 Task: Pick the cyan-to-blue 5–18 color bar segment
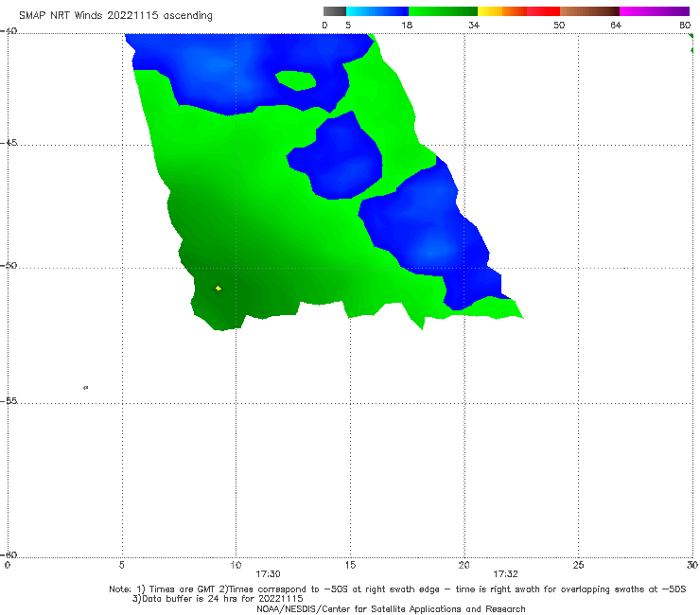pyautogui.click(x=377, y=11)
